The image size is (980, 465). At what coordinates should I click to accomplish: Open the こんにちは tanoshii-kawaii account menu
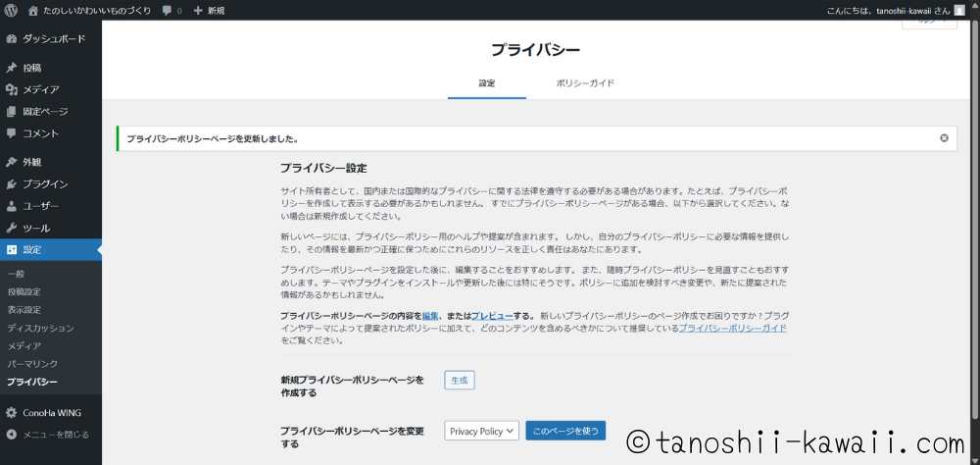[x=888, y=11]
